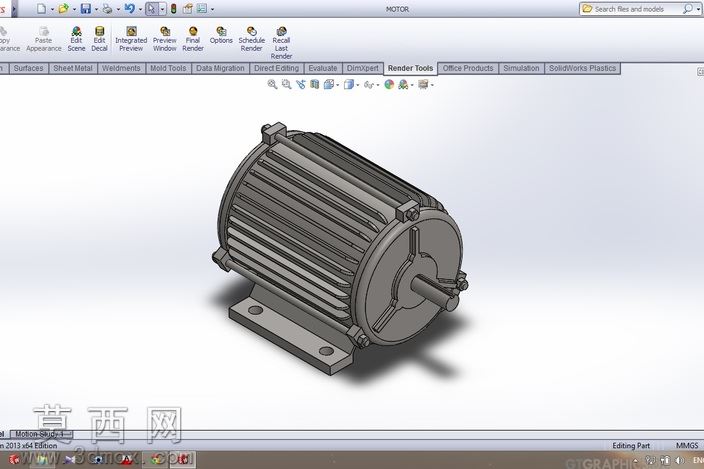The width and height of the screenshot is (704, 469).
Task: Show hidden tray icons arrow in taskbar
Action: click(636, 460)
